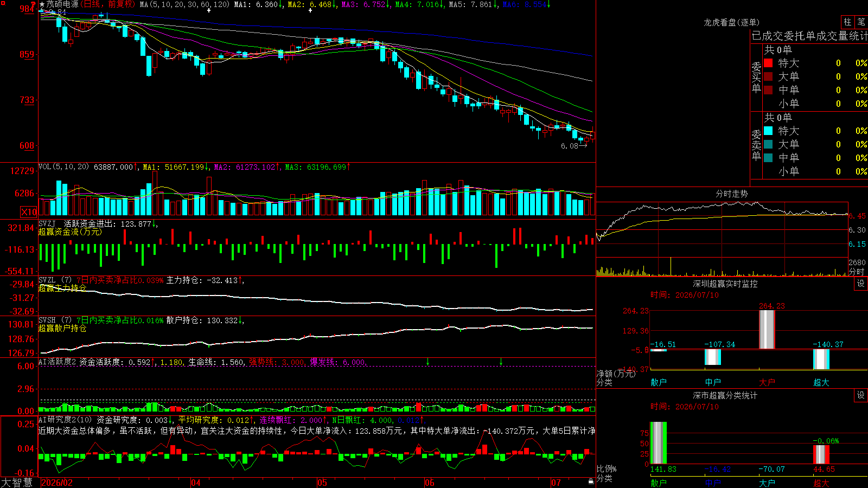Click the 茂硕电源 stock name title

(x=62, y=4)
